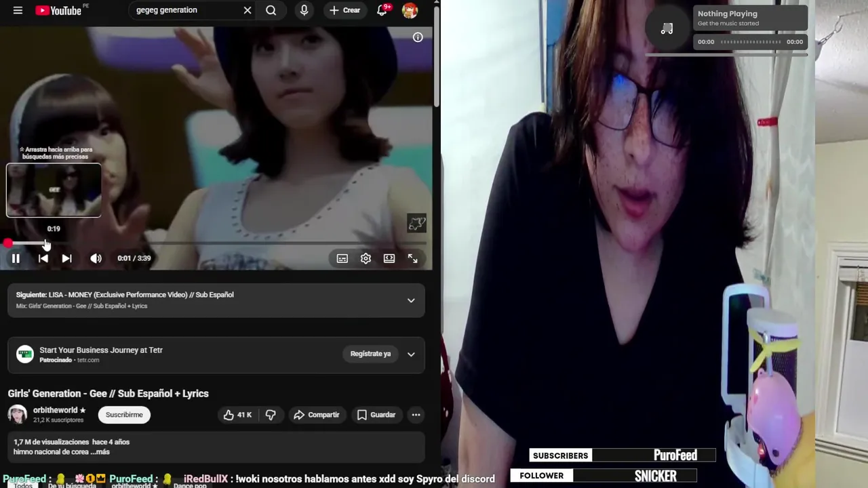Screen dimensions: 868x488
Task: Start voice search with microphone
Action: coord(304,10)
